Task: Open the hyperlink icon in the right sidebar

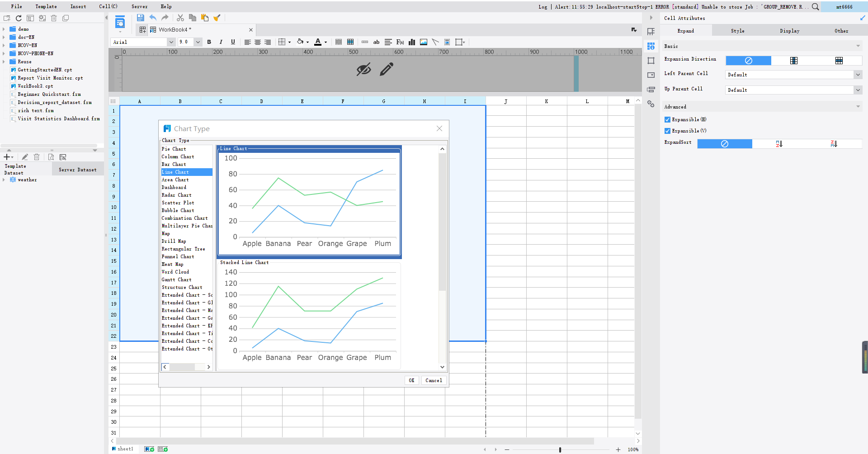Action: pyautogui.click(x=651, y=104)
